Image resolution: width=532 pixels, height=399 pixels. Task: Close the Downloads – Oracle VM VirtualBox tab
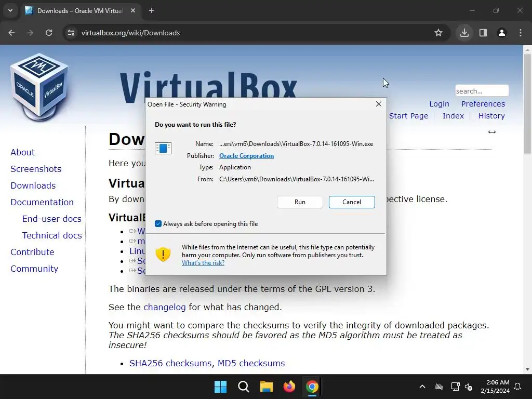pyautogui.click(x=133, y=10)
